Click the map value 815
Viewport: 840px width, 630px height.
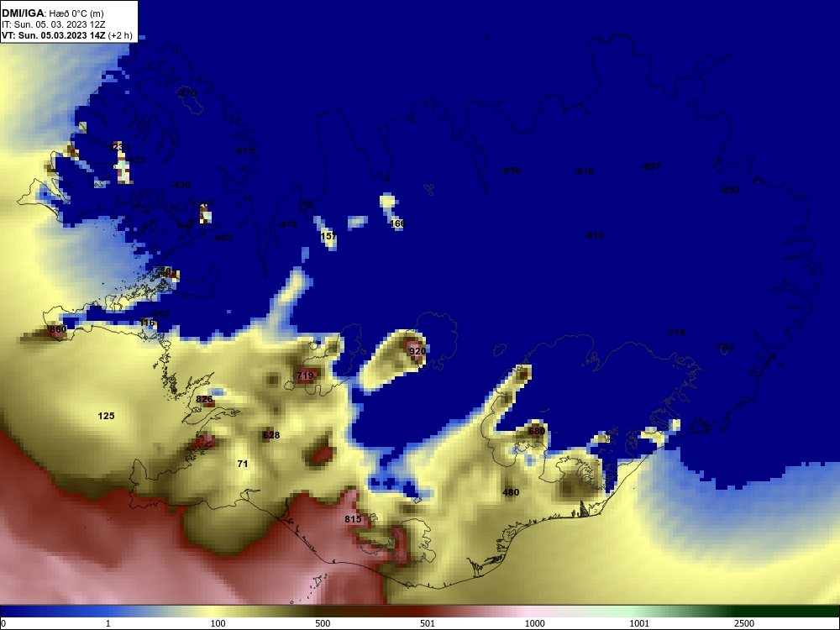(353, 519)
